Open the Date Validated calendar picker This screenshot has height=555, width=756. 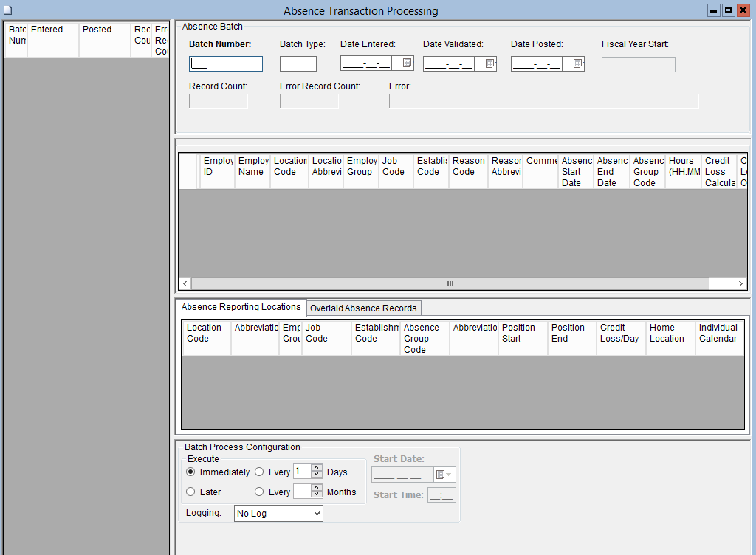pyautogui.click(x=489, y=63)
